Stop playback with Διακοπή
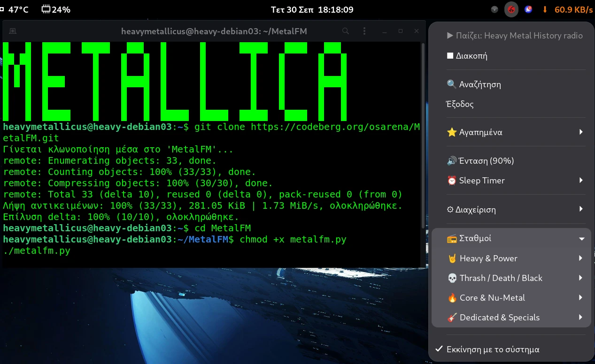This screenshot has width=595, height=364. 511,56
